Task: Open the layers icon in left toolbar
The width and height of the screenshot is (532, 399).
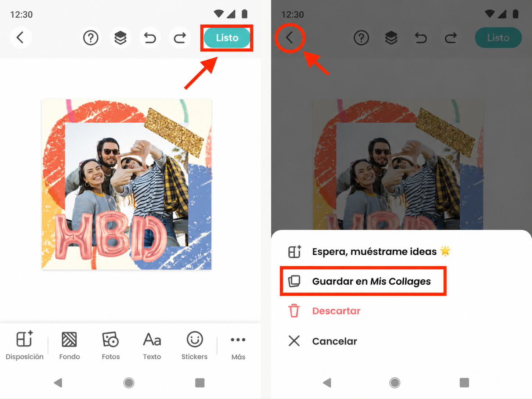Action: (x=121, y=37)
